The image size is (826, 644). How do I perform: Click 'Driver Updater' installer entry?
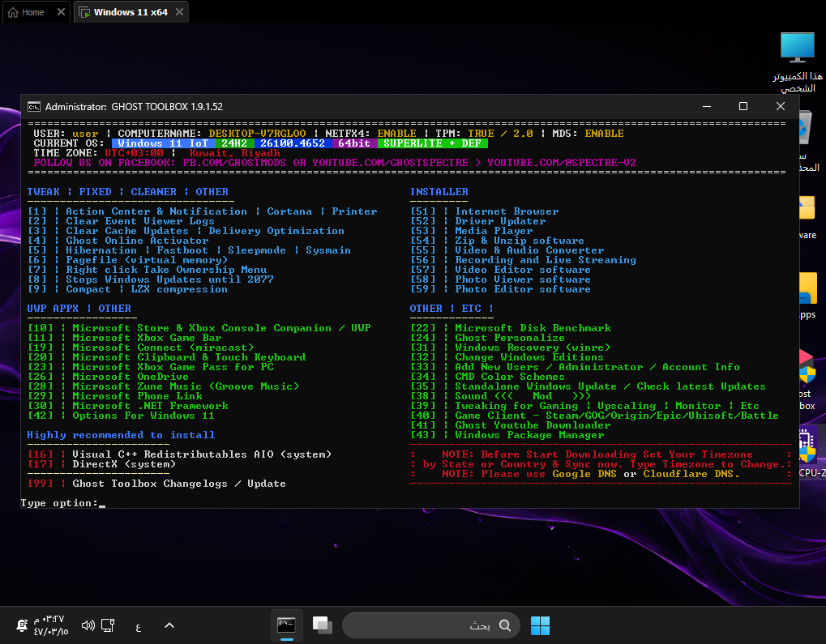coord(478,221)
